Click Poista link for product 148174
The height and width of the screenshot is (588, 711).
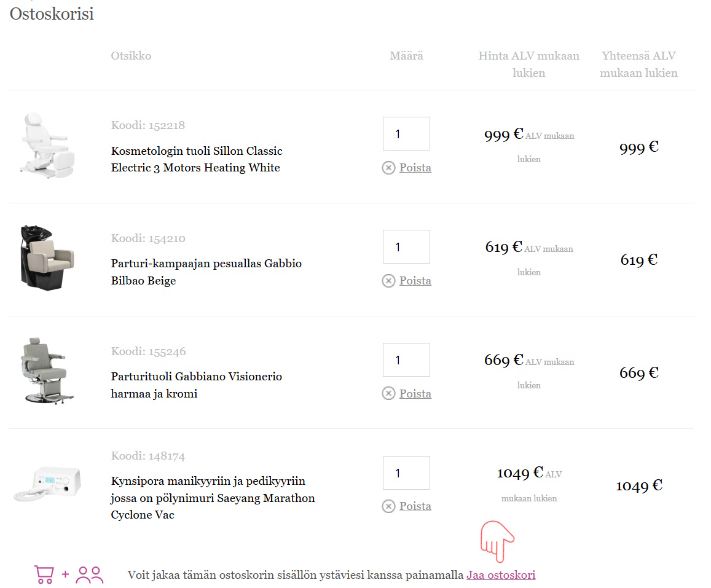tap(415, 506)
